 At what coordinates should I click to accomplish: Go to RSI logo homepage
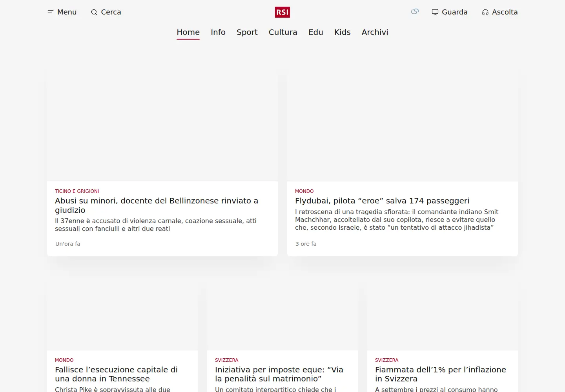(x=282, y=12)
